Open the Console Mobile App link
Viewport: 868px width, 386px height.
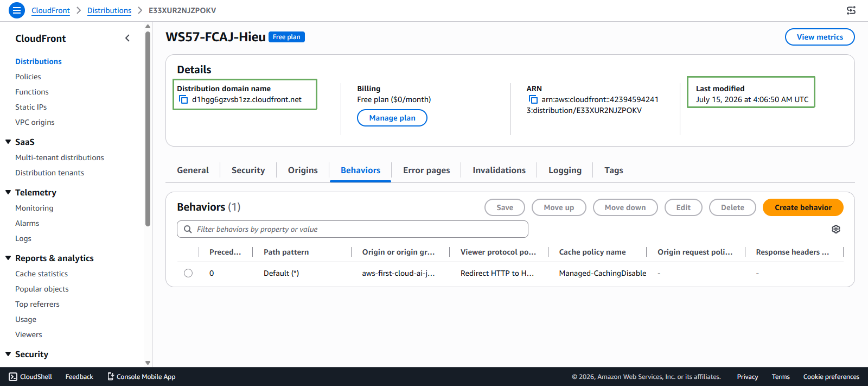click(141, 377)
